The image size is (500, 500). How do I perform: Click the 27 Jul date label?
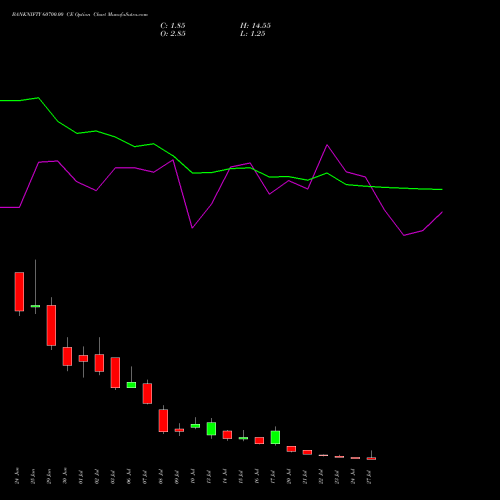tap(369, 477)
